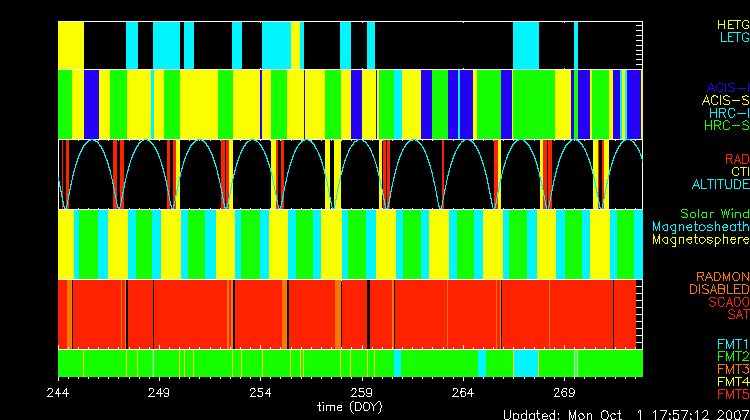This screenshot has height=420, width=750.
Task: Click the Solar Wind legend label
Action: [x=714, y=214]
